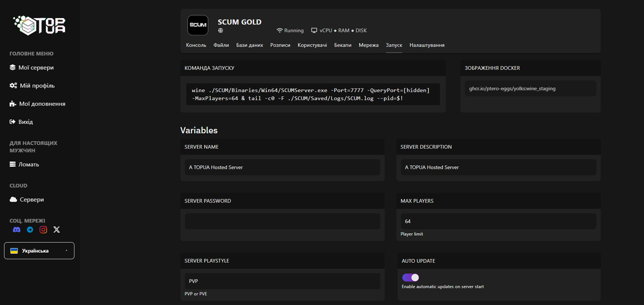This screenshot has width=644, height=305.
Task: Open the Налаштування tab
Action: [427, 45]
